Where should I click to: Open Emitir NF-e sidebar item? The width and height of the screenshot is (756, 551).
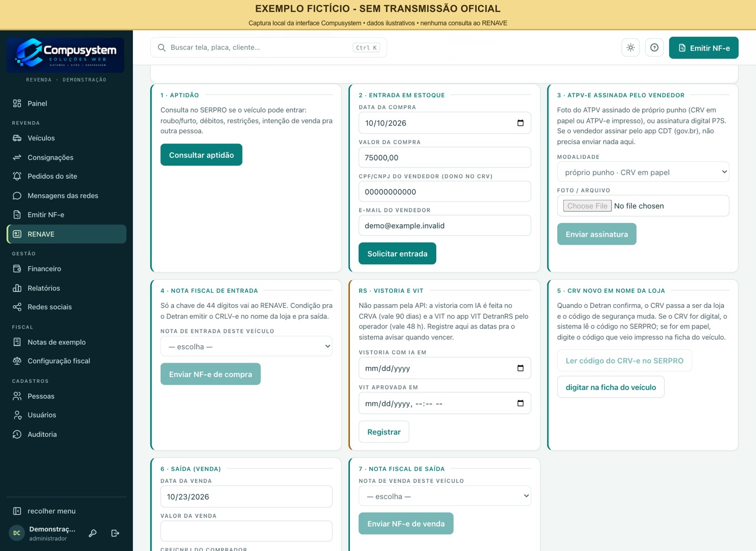pos(66,214)
